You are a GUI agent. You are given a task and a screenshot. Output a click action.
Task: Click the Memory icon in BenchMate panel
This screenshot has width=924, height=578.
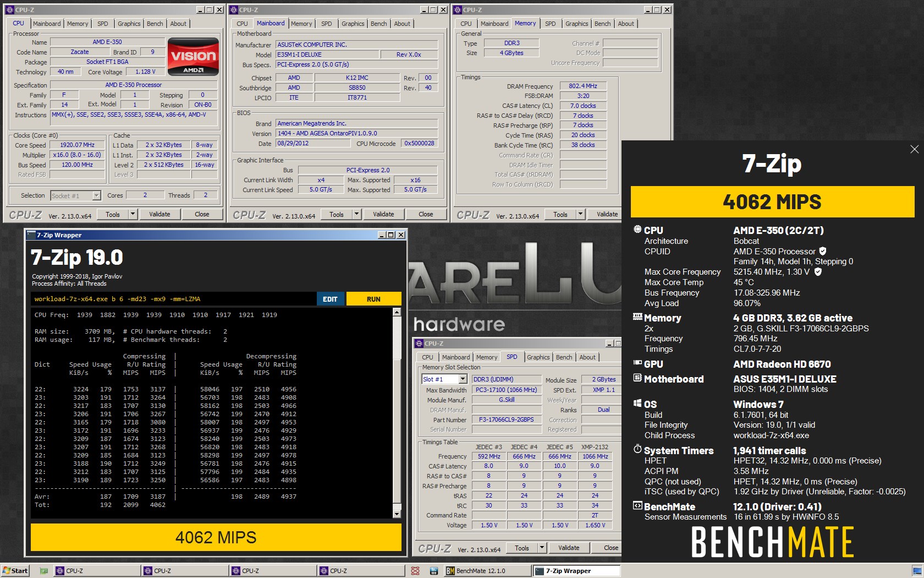(637, 317)
